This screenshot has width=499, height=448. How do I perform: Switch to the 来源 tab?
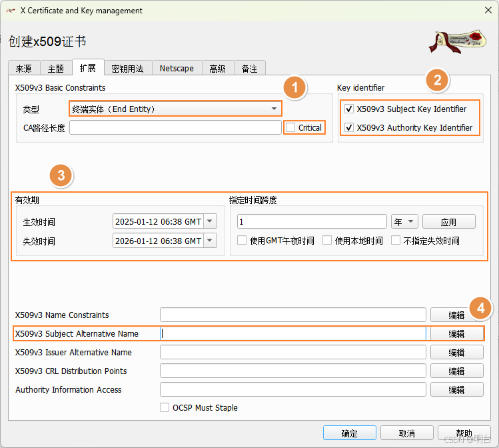[24, 68]
